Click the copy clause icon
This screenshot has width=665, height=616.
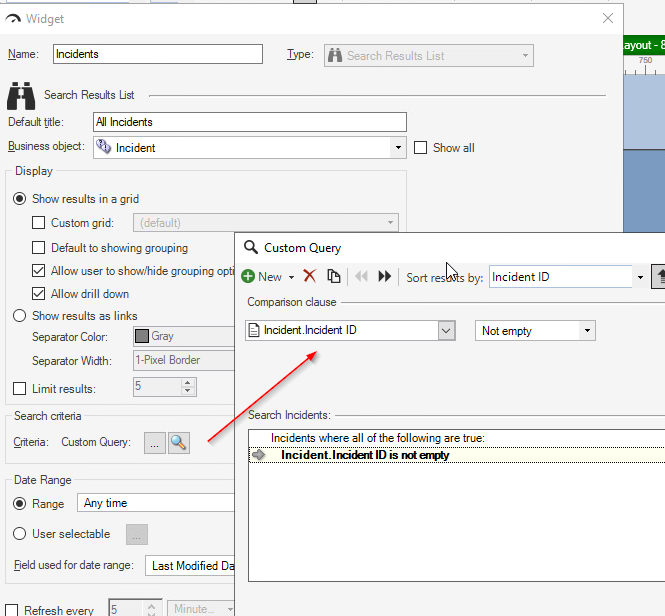pyautogui.click(x=334, y=277)
